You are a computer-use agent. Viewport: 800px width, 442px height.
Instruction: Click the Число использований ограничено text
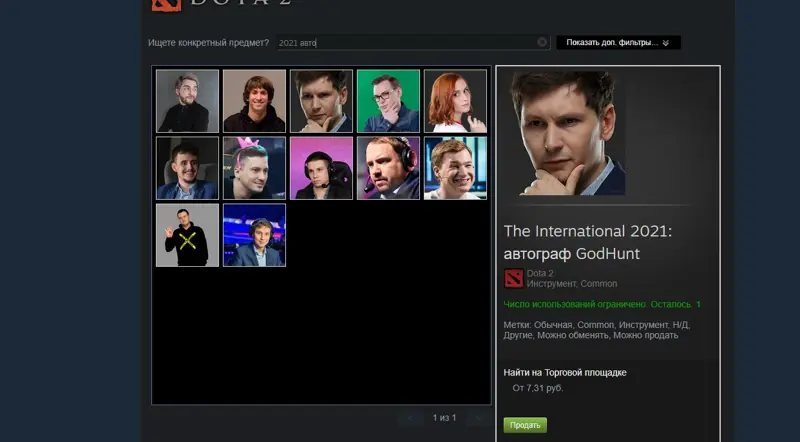tap(602, 304)
